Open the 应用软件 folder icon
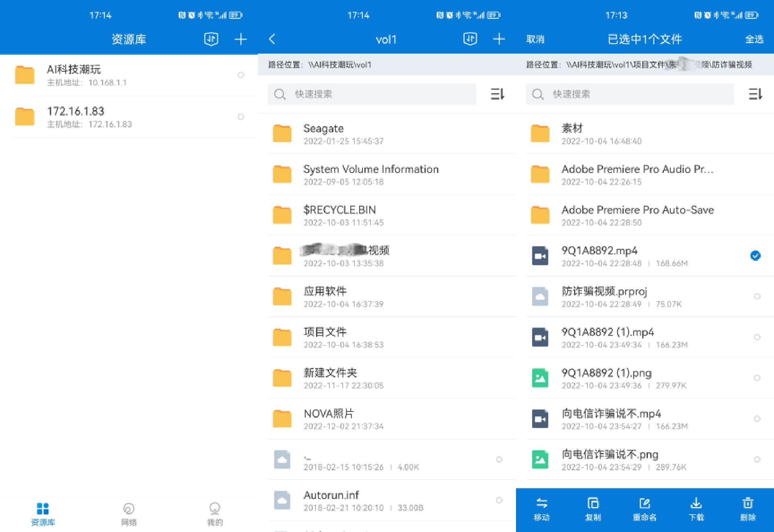774x532 pixels. click(282, 296)
